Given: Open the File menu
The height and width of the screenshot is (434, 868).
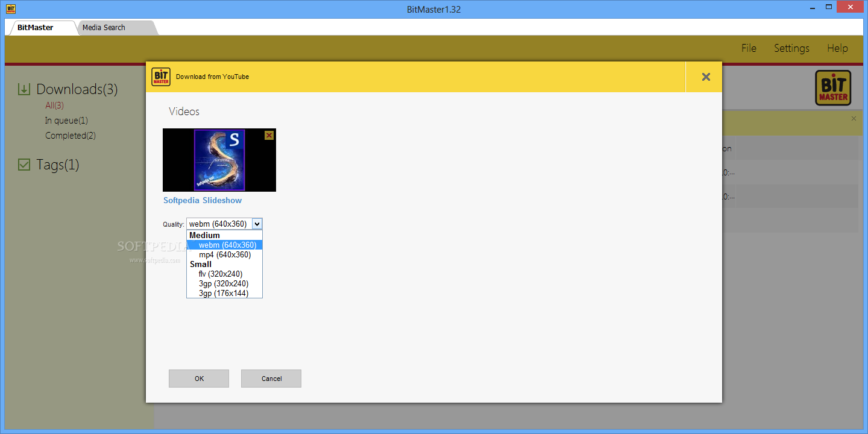Looking at the screenshot, I should pyautogui.click(x=749, y=48).
